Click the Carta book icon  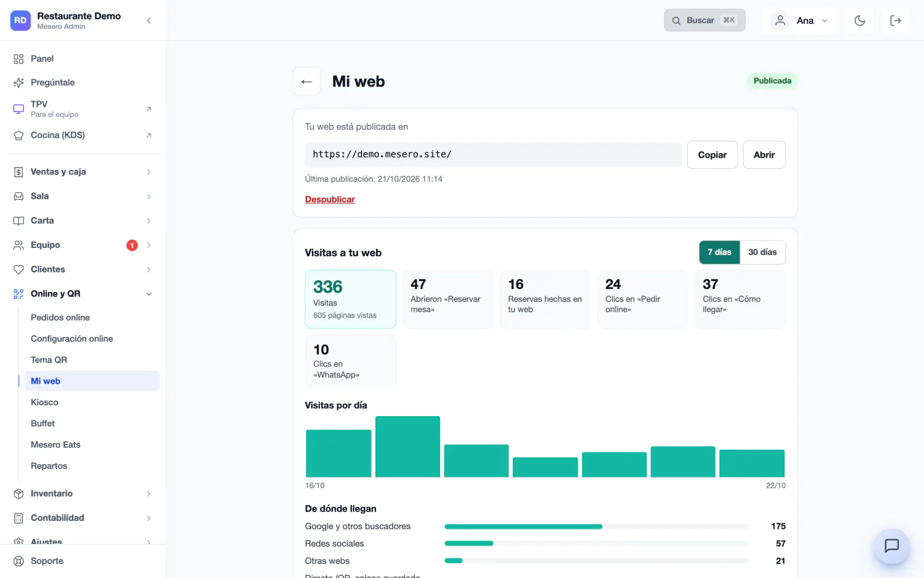18,221
